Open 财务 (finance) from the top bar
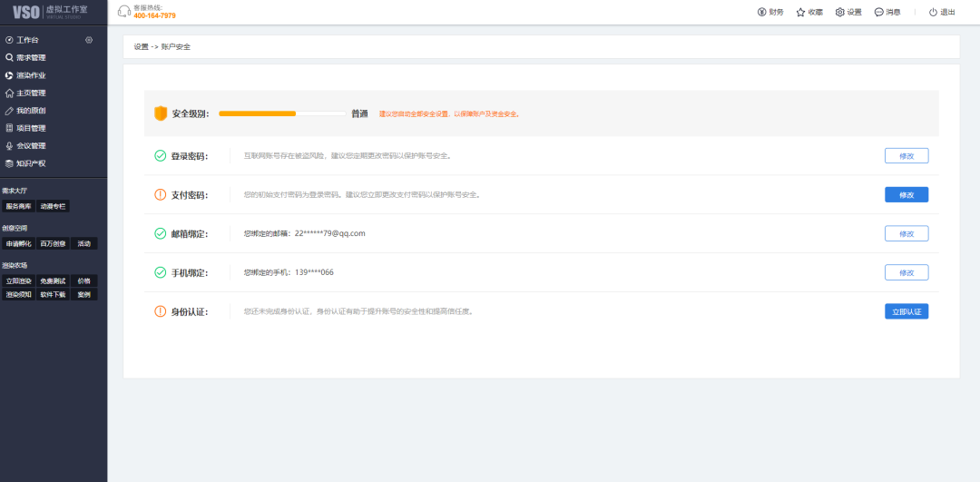 [770, 12]
